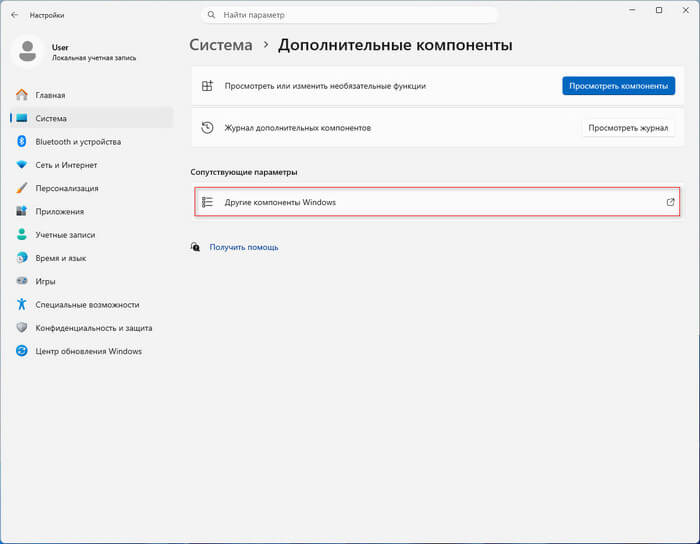Click the history clock icon for Журнал

pos(207,128)
